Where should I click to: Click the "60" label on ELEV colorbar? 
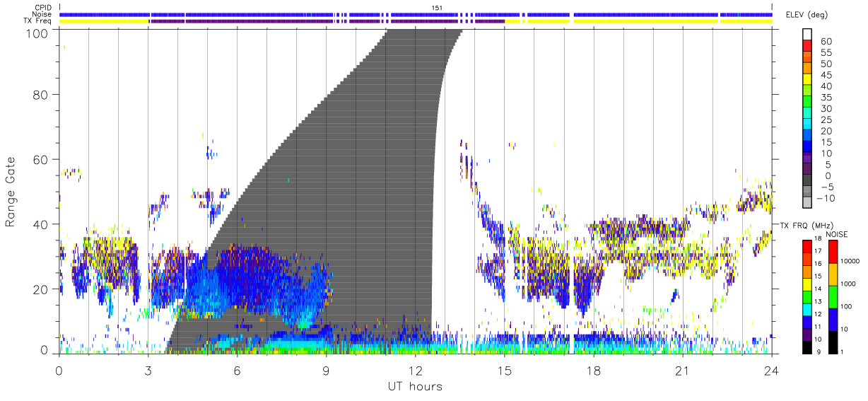(826, 42)
